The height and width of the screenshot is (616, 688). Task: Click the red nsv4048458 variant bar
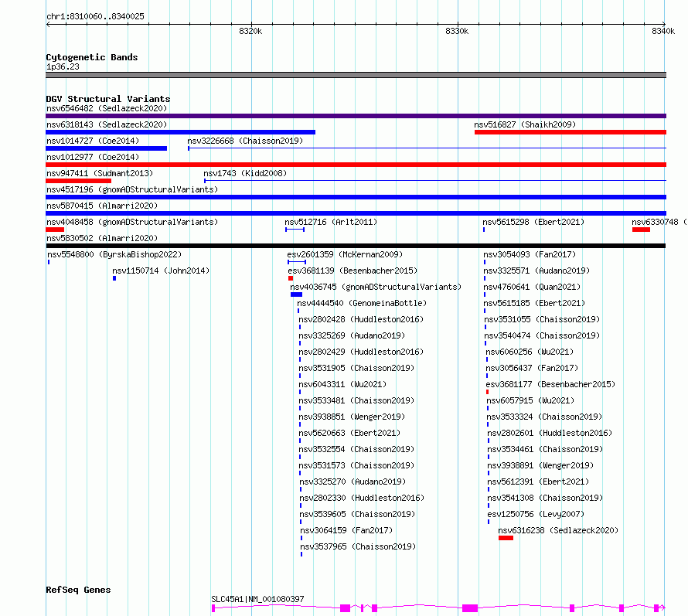pos(55,230)
